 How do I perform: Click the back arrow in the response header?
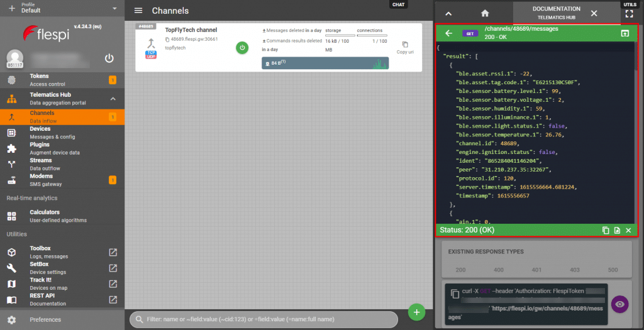(448, 33)
